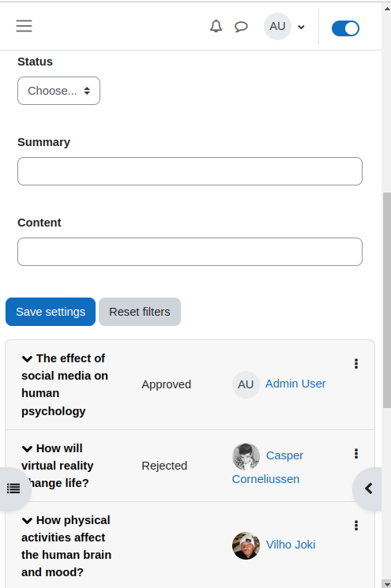Focus the Summary input field
Viewport: 391px width, 588px height.
pyautogui.click(x=190, y=171)
